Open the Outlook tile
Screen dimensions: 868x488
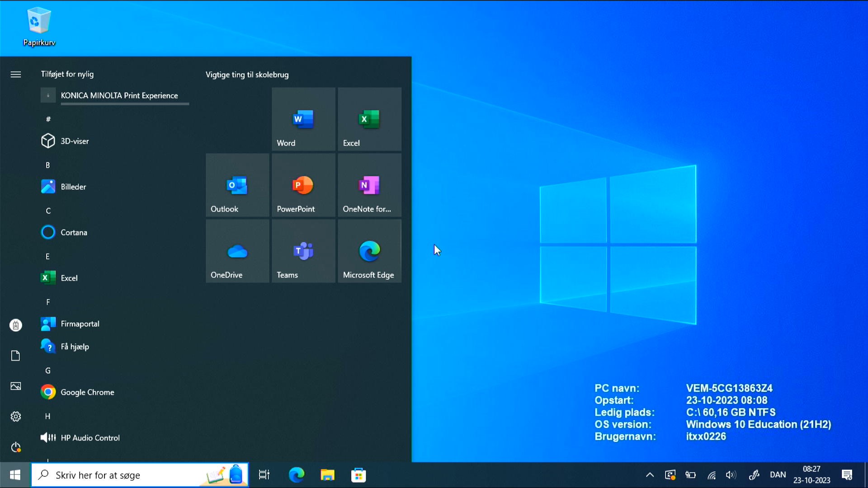click(237, 185)
